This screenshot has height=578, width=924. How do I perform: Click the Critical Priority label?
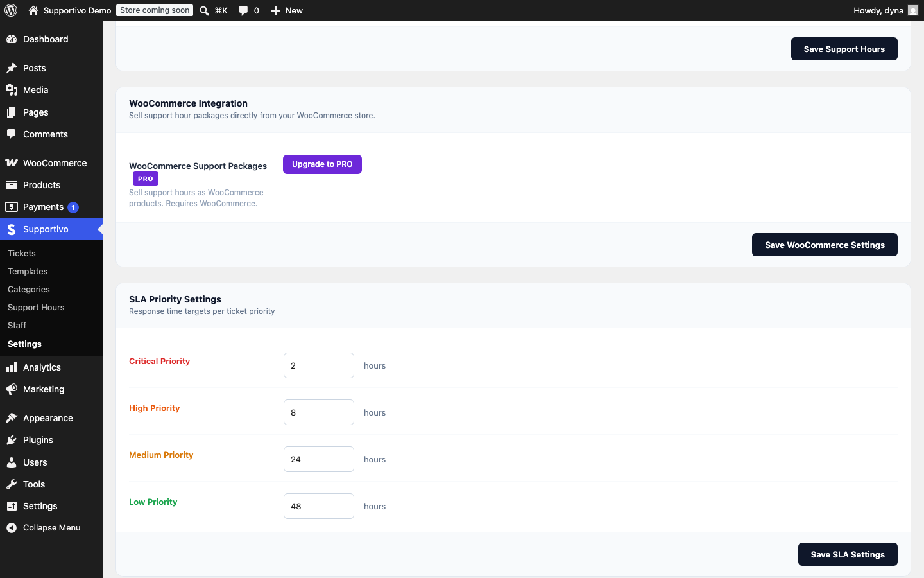pyautogui.click(x=159, y=362)
